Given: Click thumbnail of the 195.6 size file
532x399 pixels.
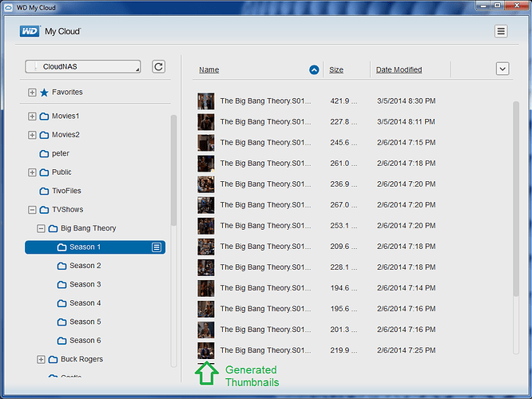Looking at the screenshot, I should [206, 309].
